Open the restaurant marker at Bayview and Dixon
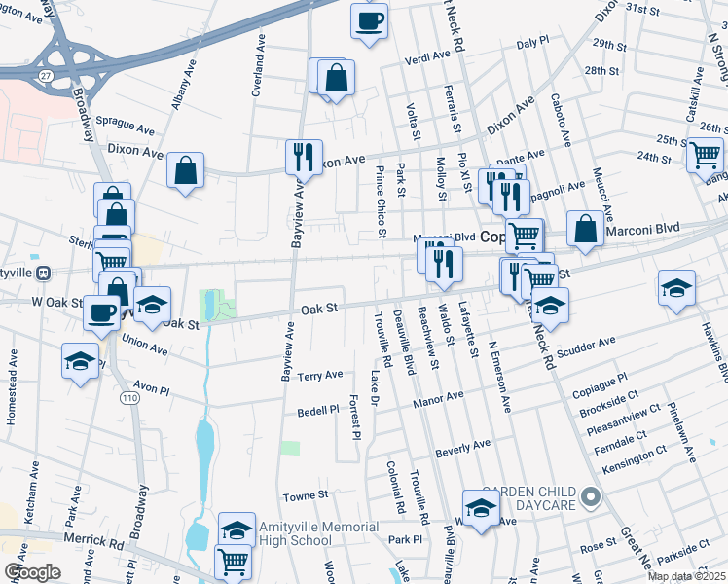This screenshot has height=584, width=728. (x=304, y=158)
